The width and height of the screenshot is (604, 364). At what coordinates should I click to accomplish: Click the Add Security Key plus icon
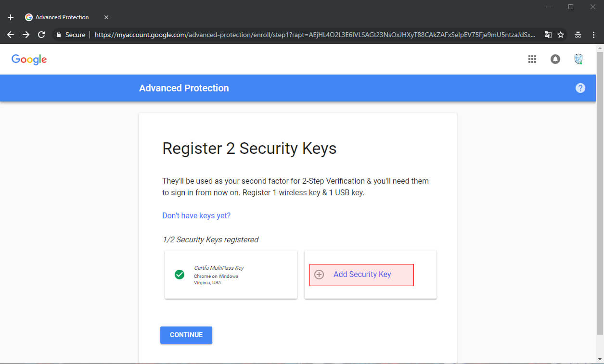pyautogui.click(x=319, y=275)
